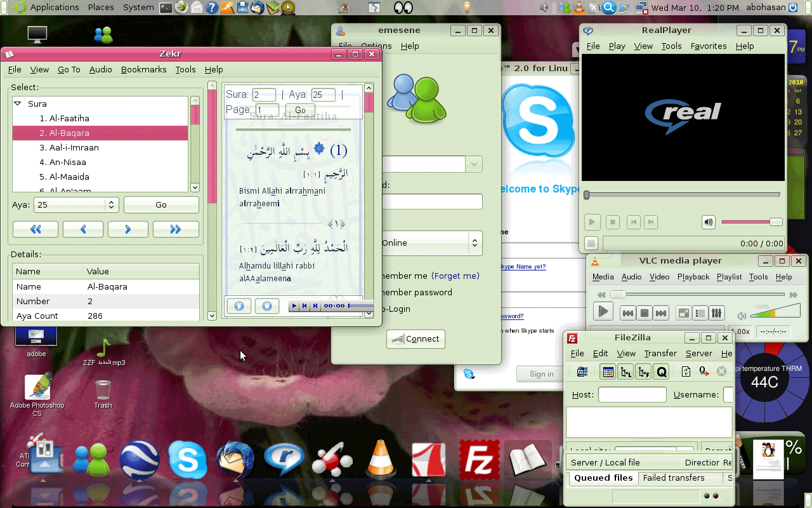Viewport: 812px width, 508px height.
Task: Click Go button next to the Page field
Action: [300, 110]
